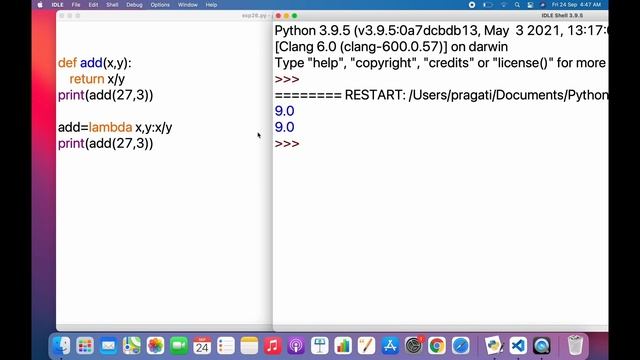Open the IDLE application menu

(x=58, y=5)
